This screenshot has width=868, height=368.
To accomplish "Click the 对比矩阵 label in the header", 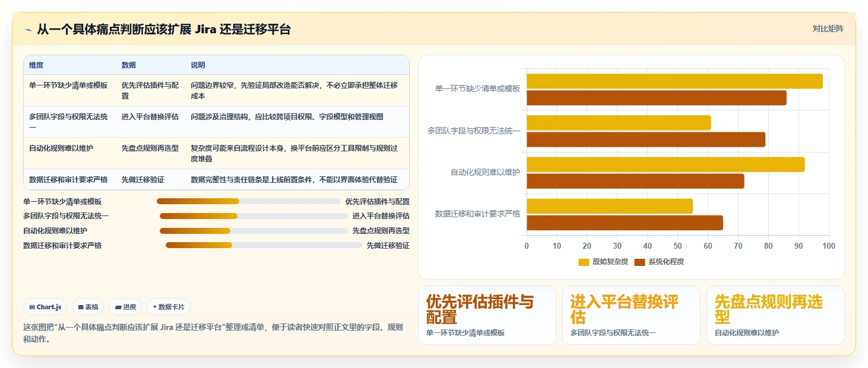I will coord(828,28).
